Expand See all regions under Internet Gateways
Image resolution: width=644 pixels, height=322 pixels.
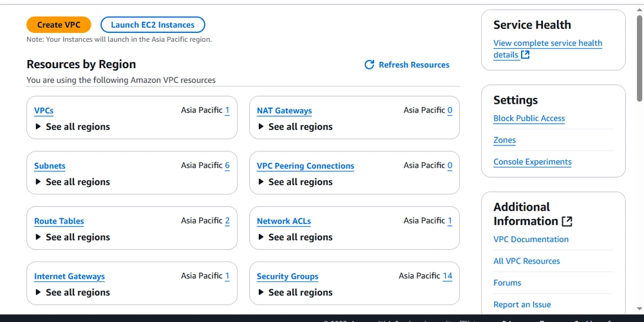click(x=72, y=292)
